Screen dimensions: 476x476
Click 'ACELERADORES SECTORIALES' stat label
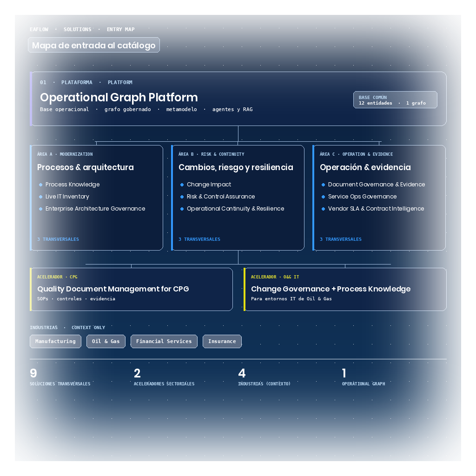click(164, 383)
